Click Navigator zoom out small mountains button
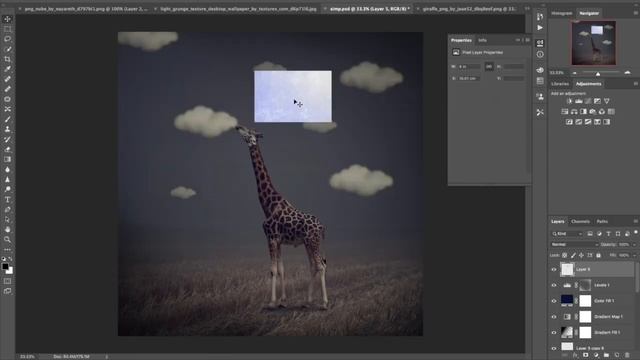 point(575,73)
